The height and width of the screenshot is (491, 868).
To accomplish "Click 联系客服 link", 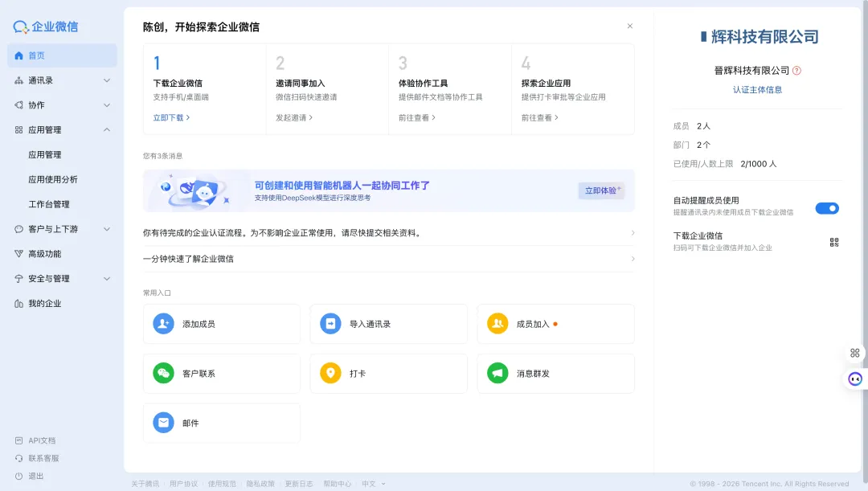I will (x=43, y=458).
